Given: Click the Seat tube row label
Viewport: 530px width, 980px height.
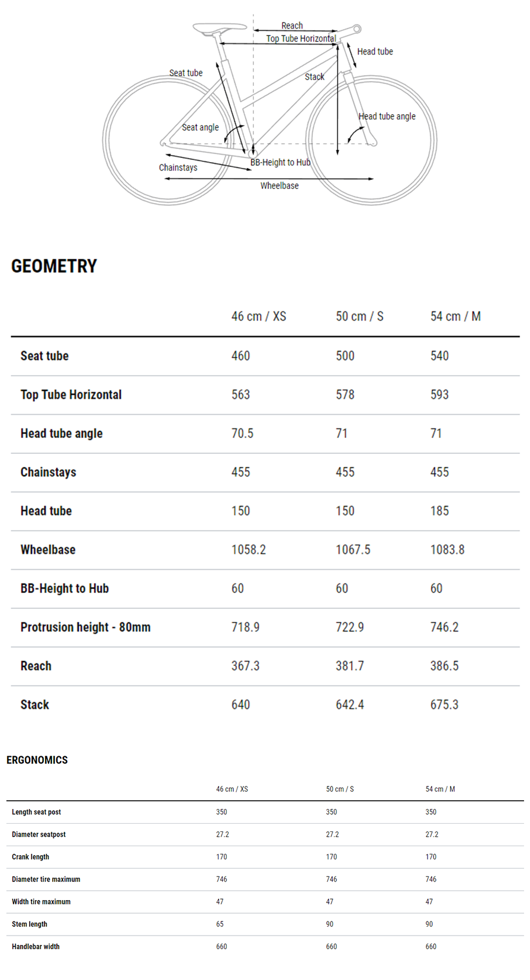Looking at the screenshot, I should [44, 356].
